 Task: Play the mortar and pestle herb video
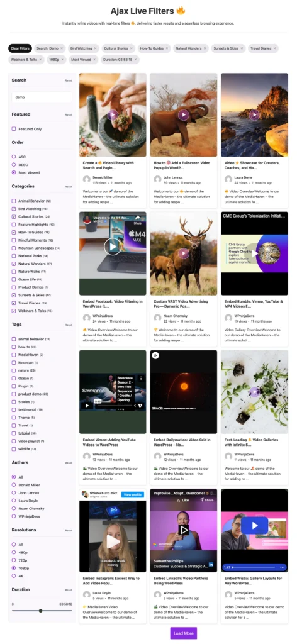[x=113, y=115]
